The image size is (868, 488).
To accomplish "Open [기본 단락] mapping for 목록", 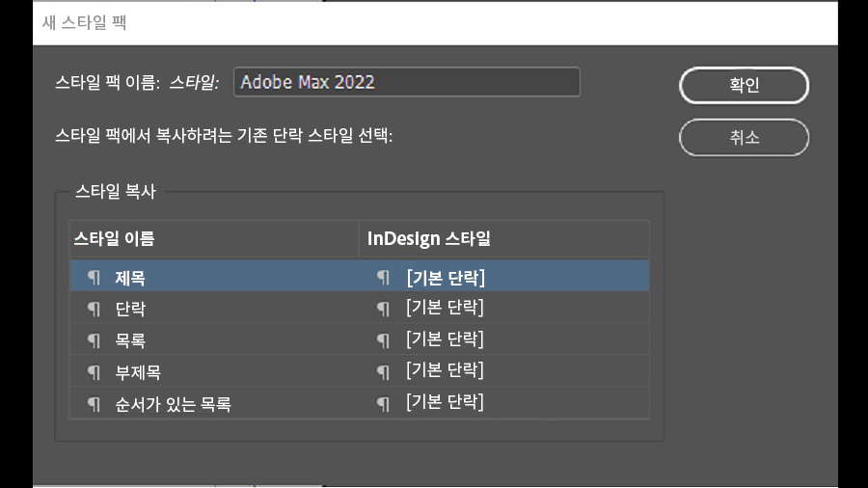I will [x=445, y=339].
